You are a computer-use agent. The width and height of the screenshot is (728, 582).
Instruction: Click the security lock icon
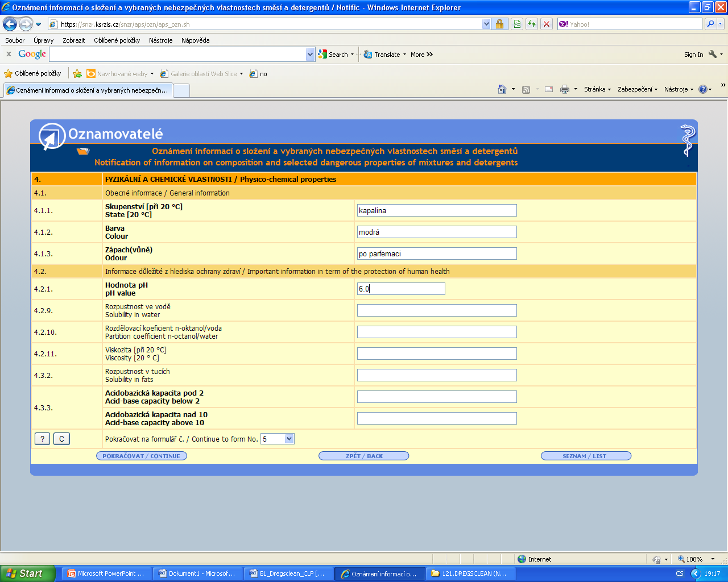pos(499,24)
